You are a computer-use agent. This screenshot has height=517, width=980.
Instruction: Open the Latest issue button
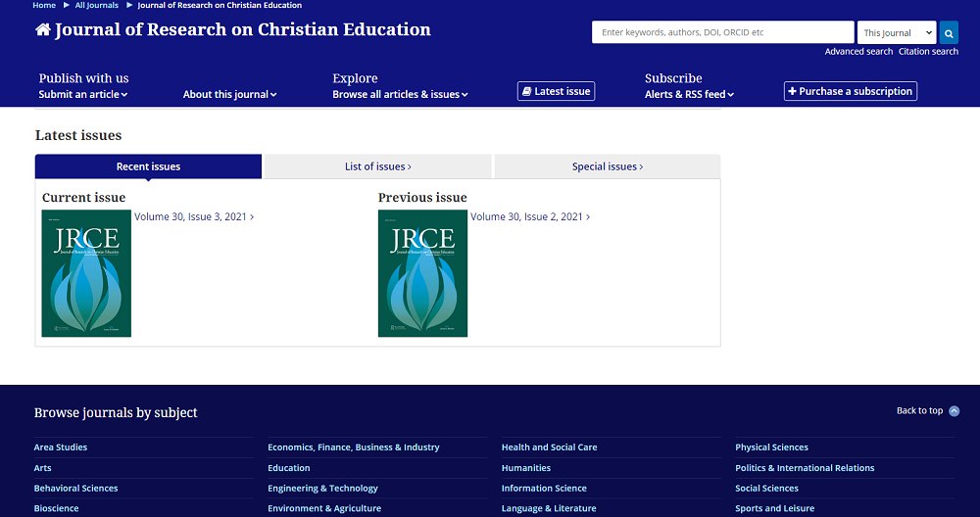pyautogui.click(x=557, y=91)
